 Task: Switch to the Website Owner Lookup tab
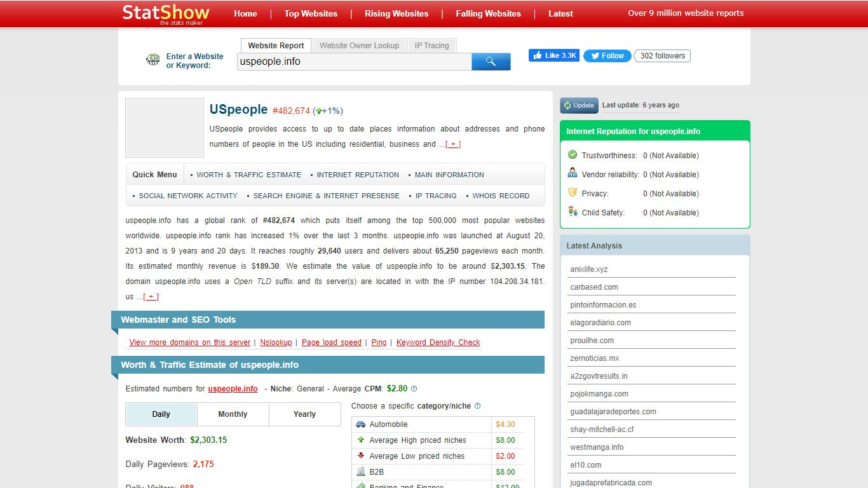tap(360, 46)
